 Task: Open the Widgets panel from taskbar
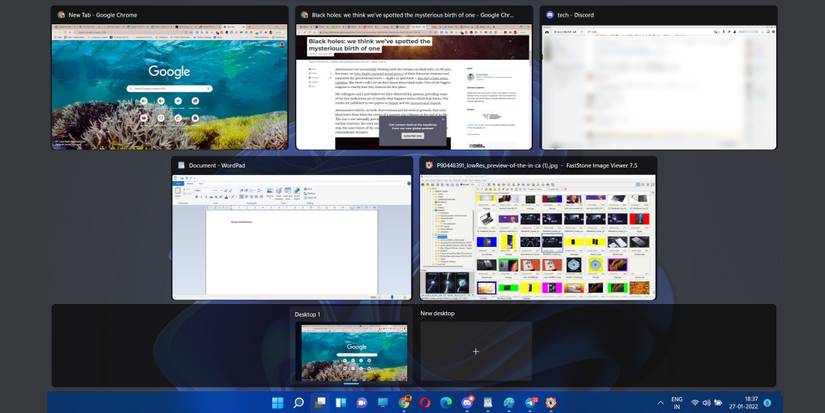pos(340,403)
